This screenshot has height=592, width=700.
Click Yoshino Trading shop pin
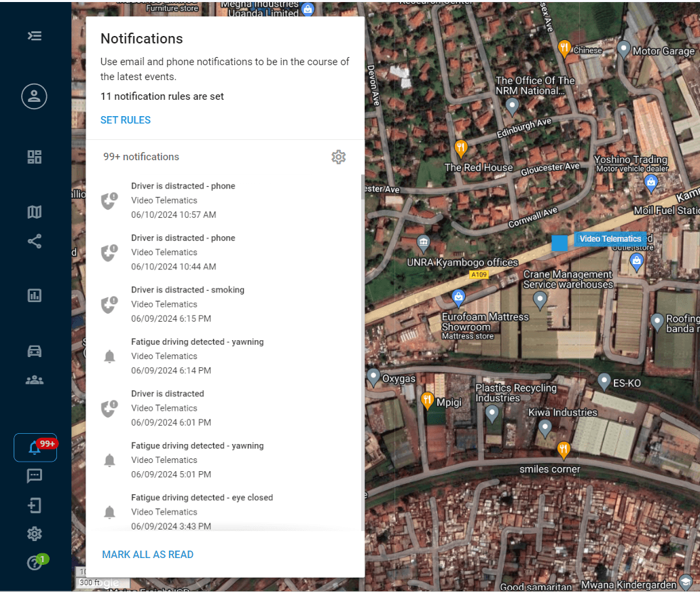pyautogui.click(x=651, y=183)
